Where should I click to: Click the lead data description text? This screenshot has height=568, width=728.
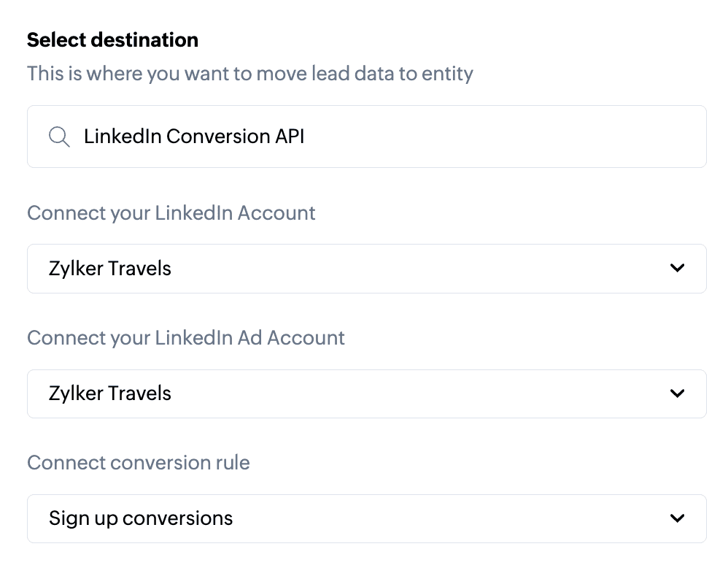point(250,74)
